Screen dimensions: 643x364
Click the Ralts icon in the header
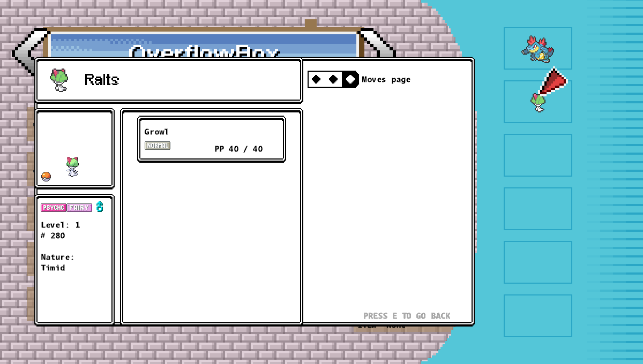[59, 80]
